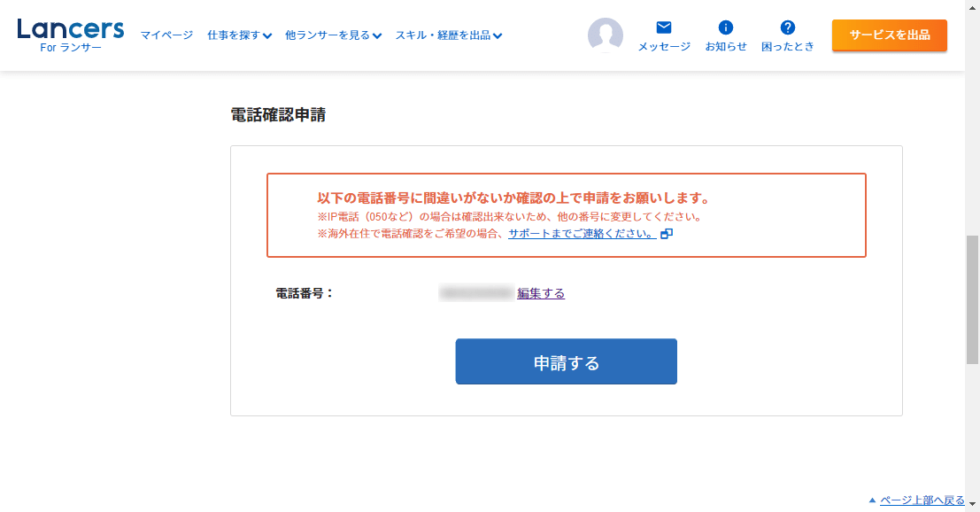Image resolution: width=980 pixels, height=512 pixels.
Task: Open the notifications info icon
Action: click(726, 27)
